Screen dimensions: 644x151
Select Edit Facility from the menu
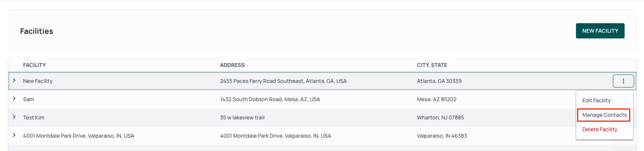pos(596,100)
